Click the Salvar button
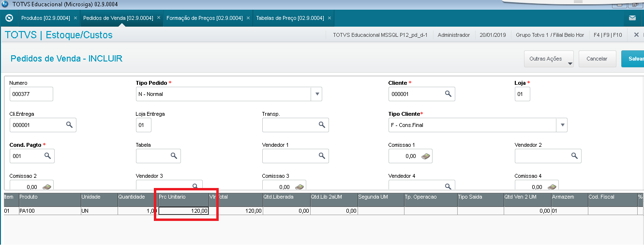Viewport: 644px width, 250px height. pyautogui.click(x=633, y=59)
